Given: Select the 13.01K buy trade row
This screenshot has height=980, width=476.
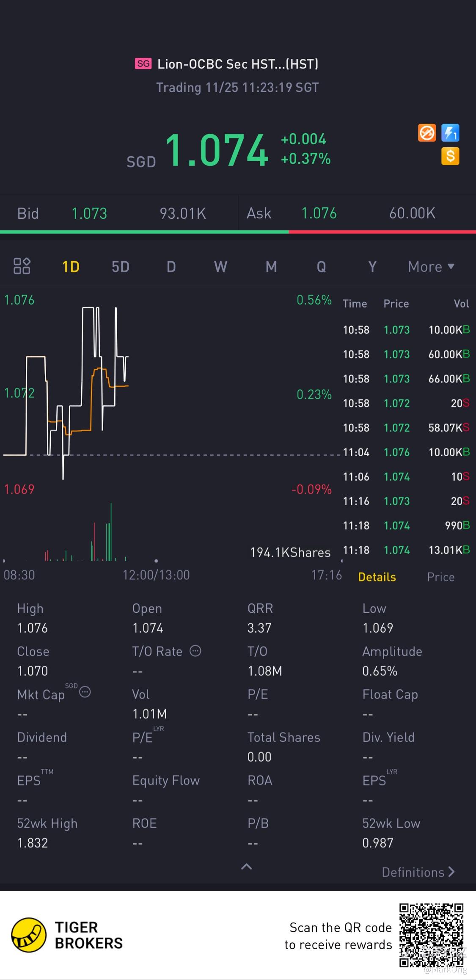Looking at the screenshot, I should tap(406, 550).
